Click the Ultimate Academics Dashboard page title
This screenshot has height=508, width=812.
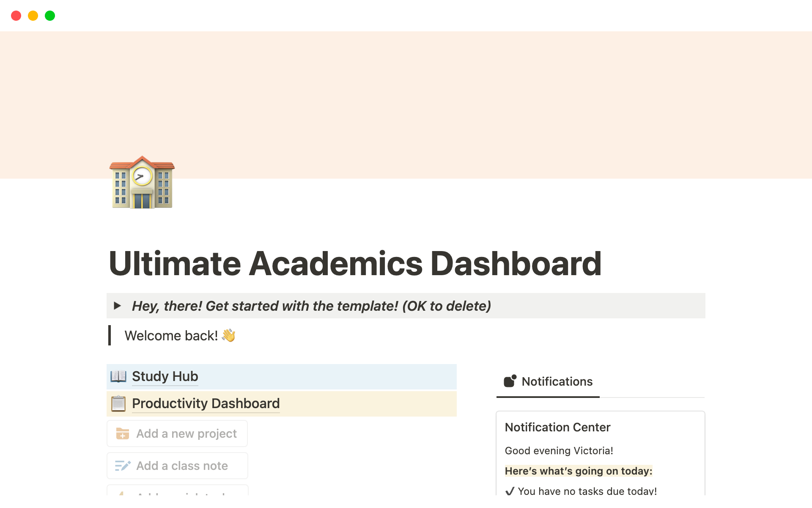pyautogui.click(x=355, y=264)
